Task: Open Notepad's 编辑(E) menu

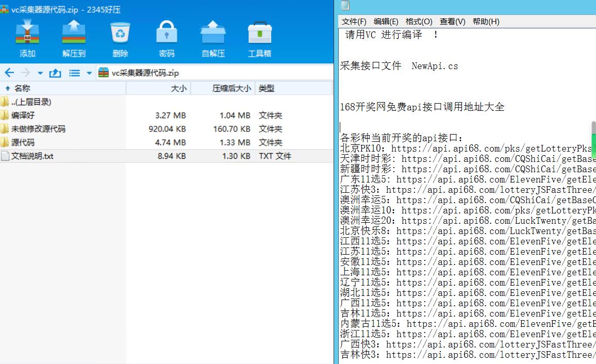Action: [386, 22]
